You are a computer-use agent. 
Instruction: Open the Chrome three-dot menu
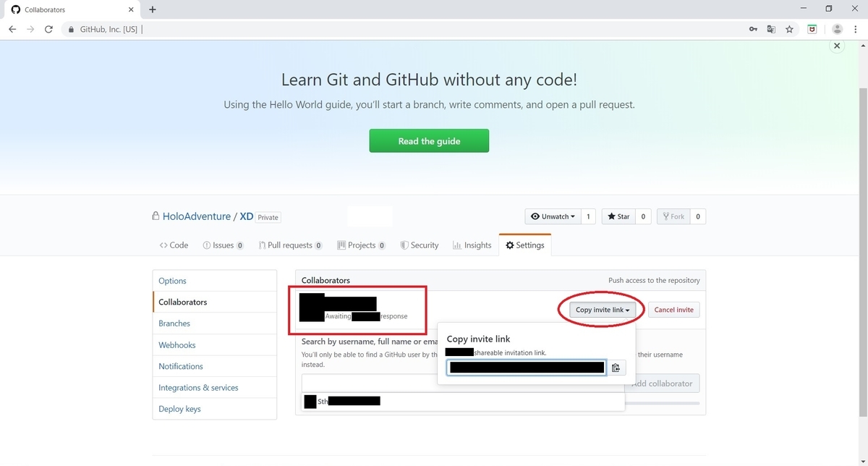[x=856, y=30]
